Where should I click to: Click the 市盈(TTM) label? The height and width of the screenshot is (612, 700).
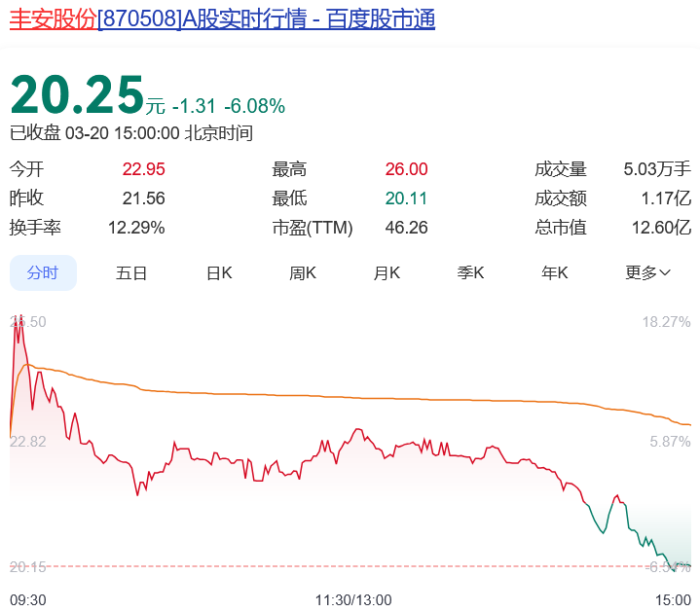(313, 228)
